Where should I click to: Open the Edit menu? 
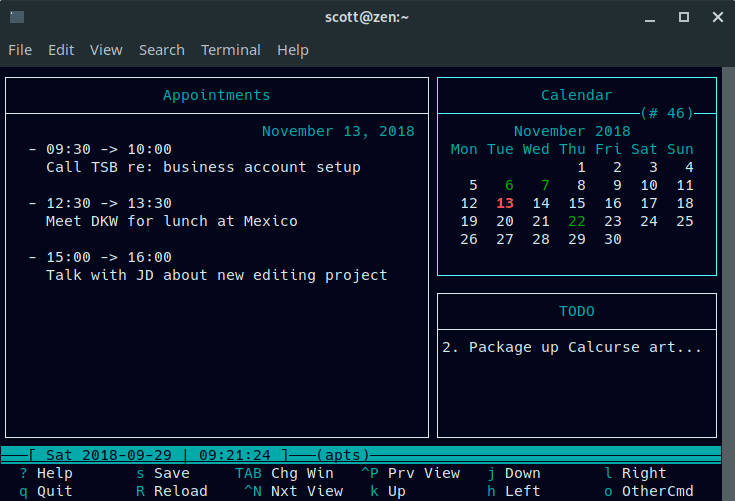(x=61, y=50)
